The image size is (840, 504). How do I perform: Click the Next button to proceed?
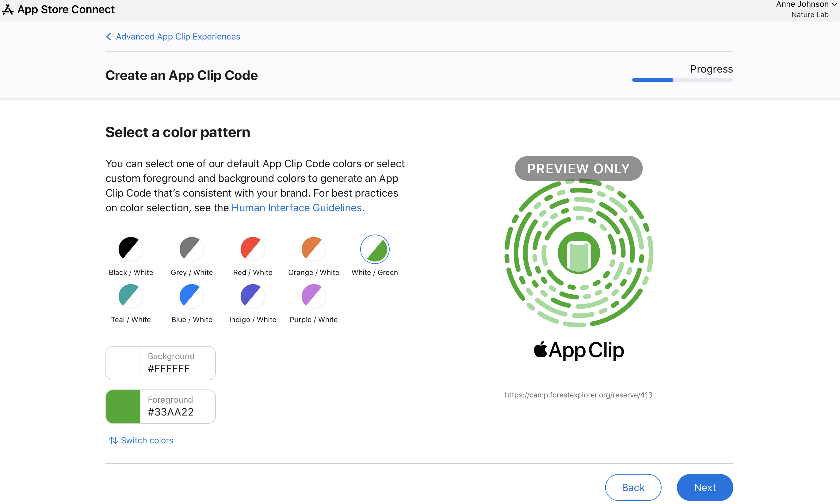[x=705, y=487]
